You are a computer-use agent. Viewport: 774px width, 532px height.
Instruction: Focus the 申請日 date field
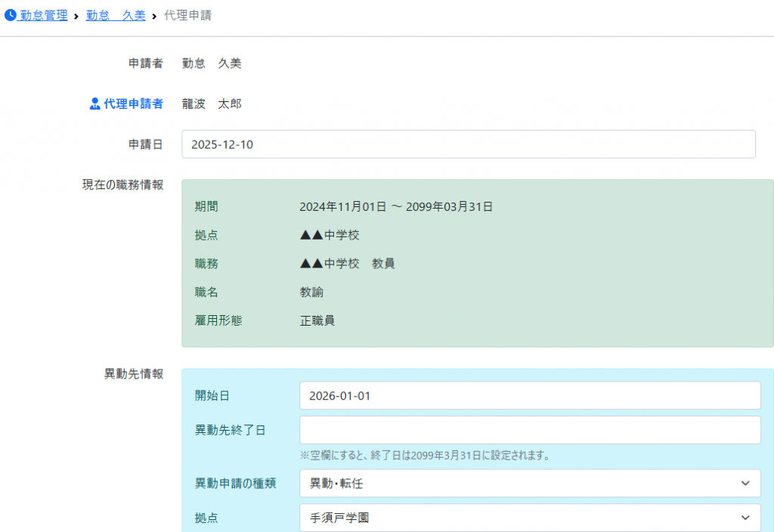tap(468, 144)
